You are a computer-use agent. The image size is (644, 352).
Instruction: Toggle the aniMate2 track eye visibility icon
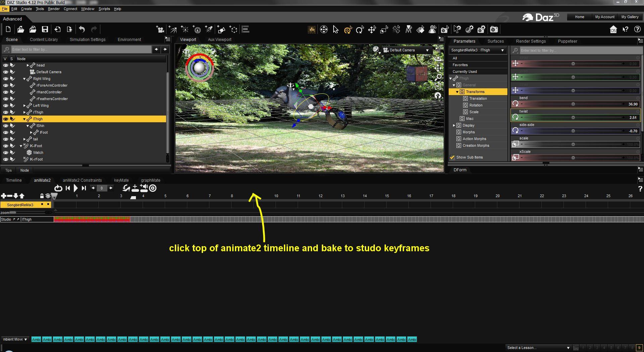click(48, 196)
